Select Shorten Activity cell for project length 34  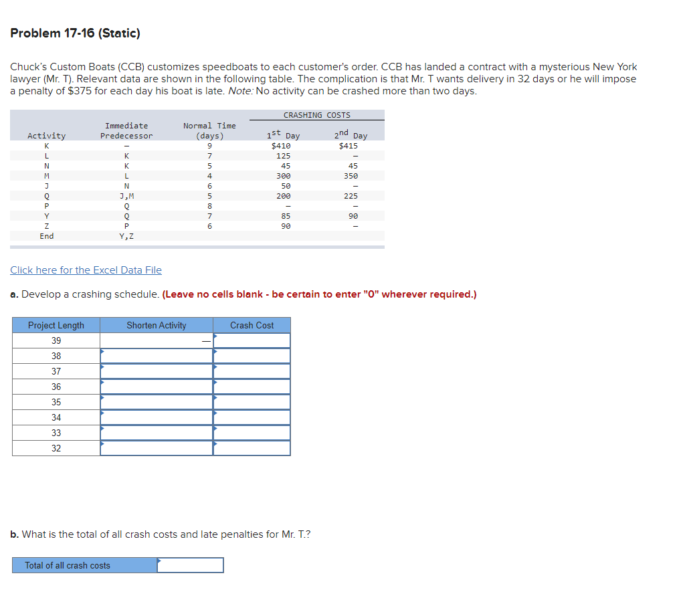coord(157,417)
